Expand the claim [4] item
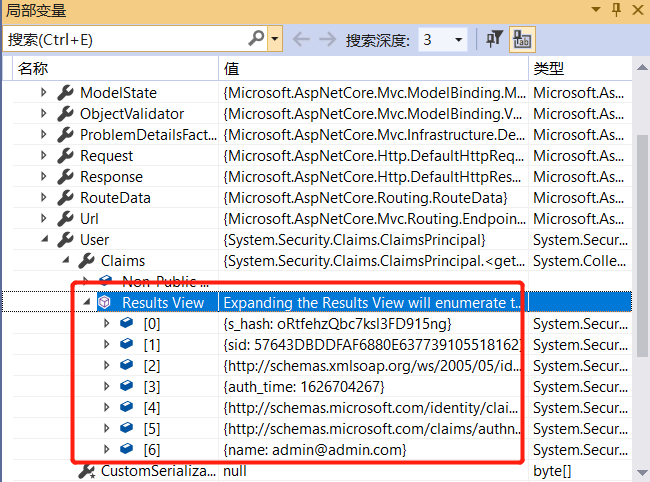The width and height of the screenshot is (650, 482). coord(107,407)
